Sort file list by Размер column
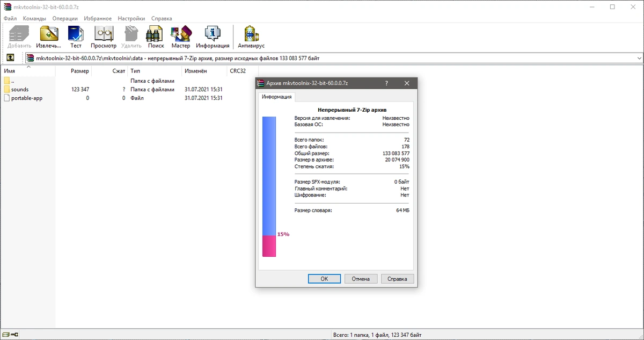Viewport: 644px width, 340px height. (74, 71)
